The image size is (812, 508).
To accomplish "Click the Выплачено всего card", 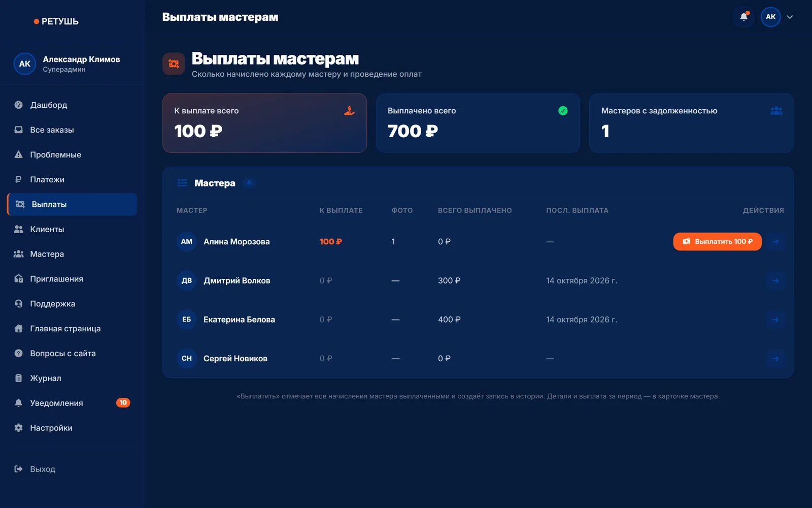I will click(478, 123).
